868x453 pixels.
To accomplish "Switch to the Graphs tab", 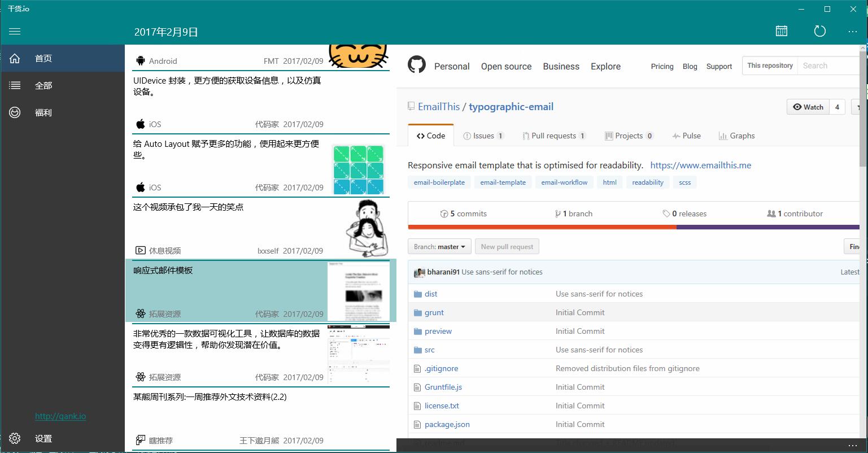I will (x=736, y=136).
